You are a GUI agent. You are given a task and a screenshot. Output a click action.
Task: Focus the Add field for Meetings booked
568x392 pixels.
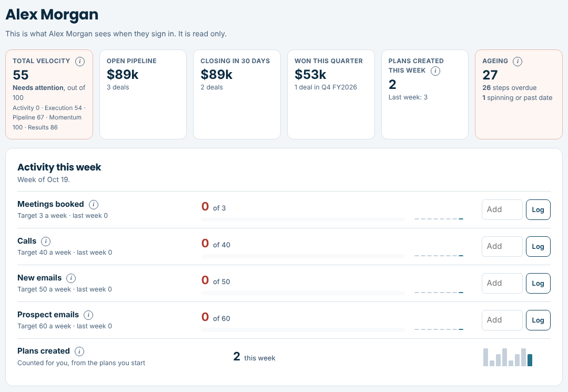coord(502,209)
